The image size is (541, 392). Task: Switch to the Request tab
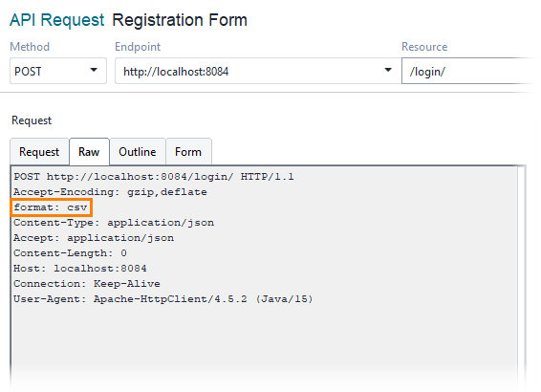[x=39, y=152]
